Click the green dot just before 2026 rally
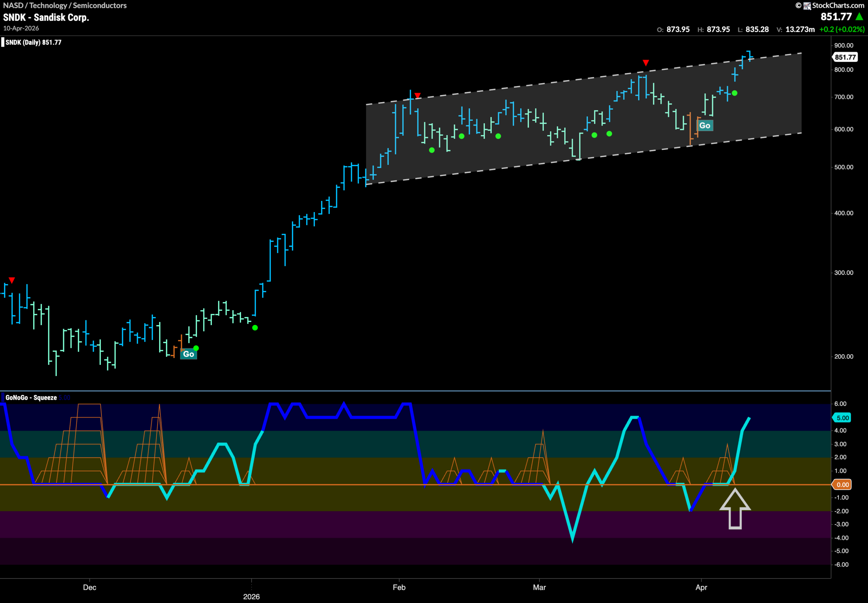 pyautogui.click(x=255, y=327)
